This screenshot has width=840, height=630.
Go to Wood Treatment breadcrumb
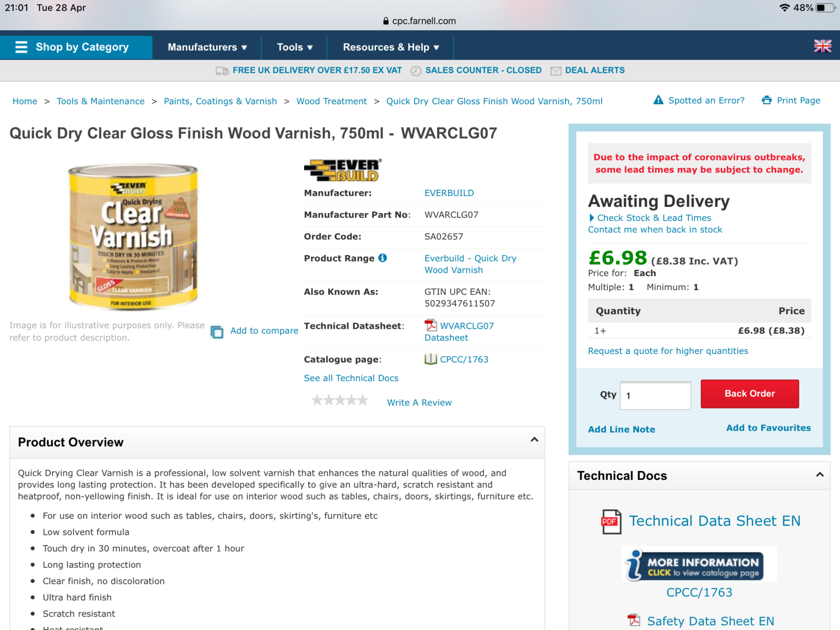point(331,101)
